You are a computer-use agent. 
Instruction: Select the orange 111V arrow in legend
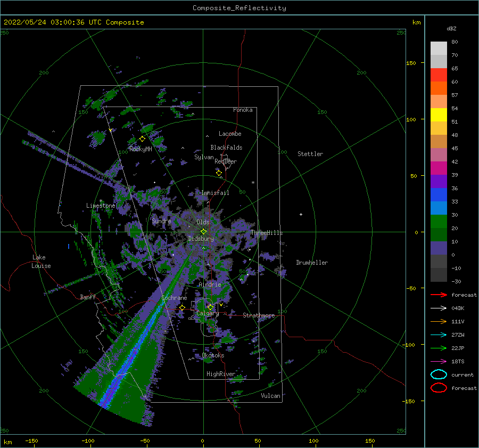pyautogui.click(x=439, y=321)
